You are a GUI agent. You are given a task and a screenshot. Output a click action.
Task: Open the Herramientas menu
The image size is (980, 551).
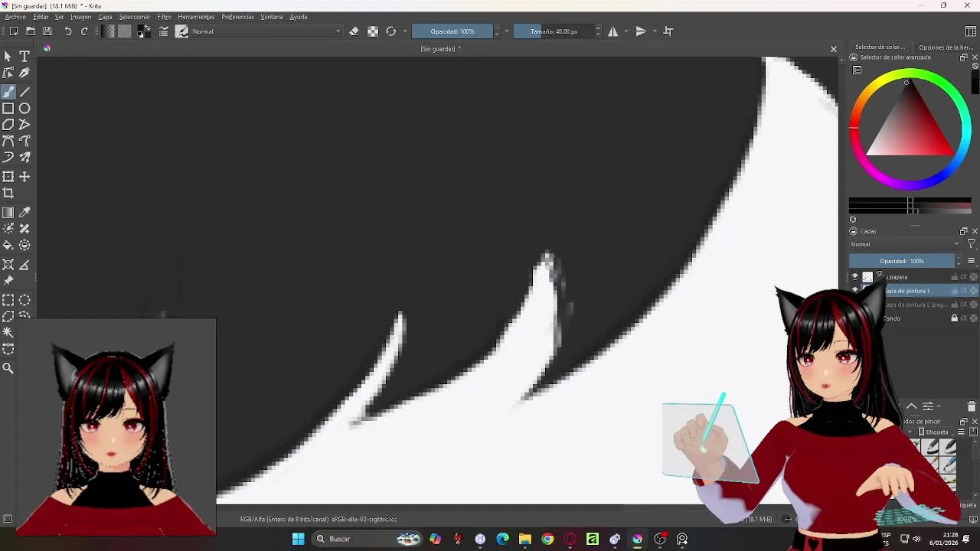[x=196, y=17]
